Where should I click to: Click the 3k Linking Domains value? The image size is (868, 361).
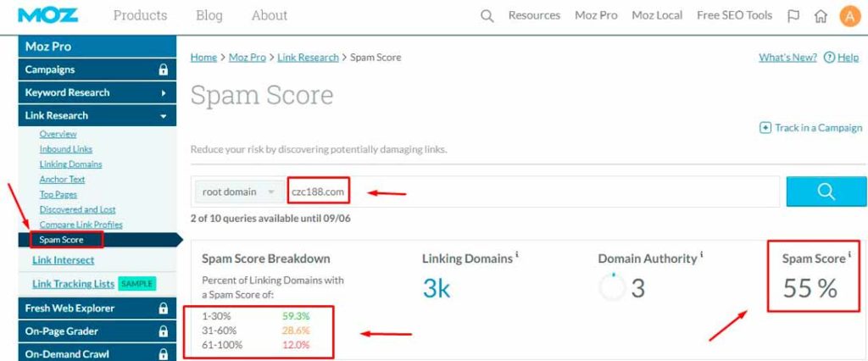(x=437, y=288)
